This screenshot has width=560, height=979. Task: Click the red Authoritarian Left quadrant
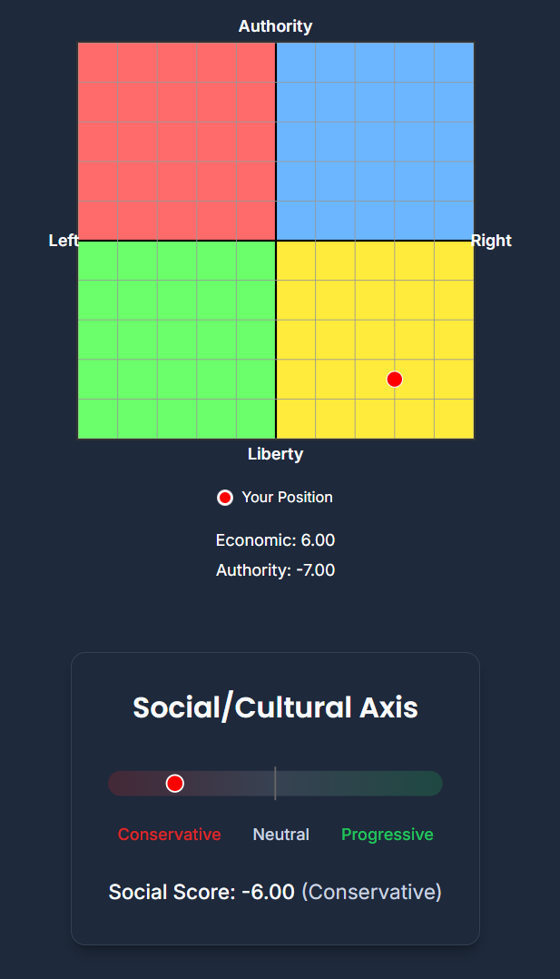tap(177, 141)
